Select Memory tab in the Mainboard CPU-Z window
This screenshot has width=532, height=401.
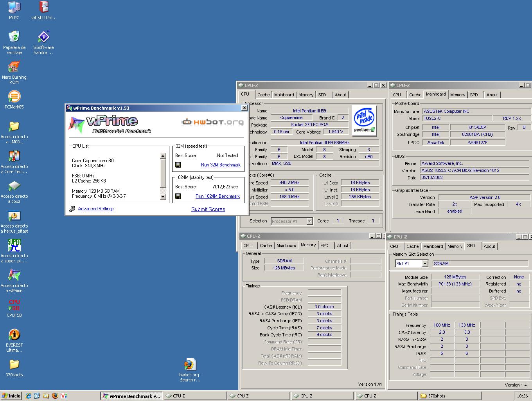[x=457, y=95]
